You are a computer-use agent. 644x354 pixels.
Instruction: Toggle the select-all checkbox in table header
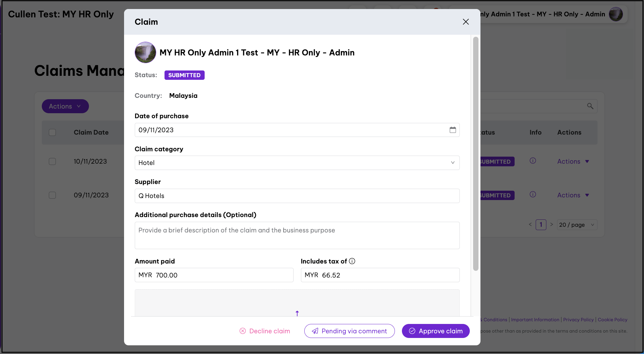52,133
